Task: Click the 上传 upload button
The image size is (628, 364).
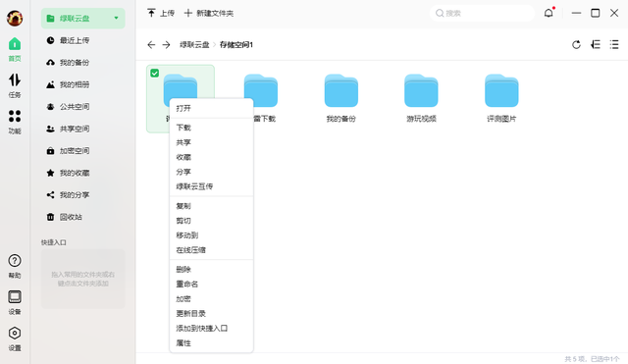Action: tap(161, 13)
